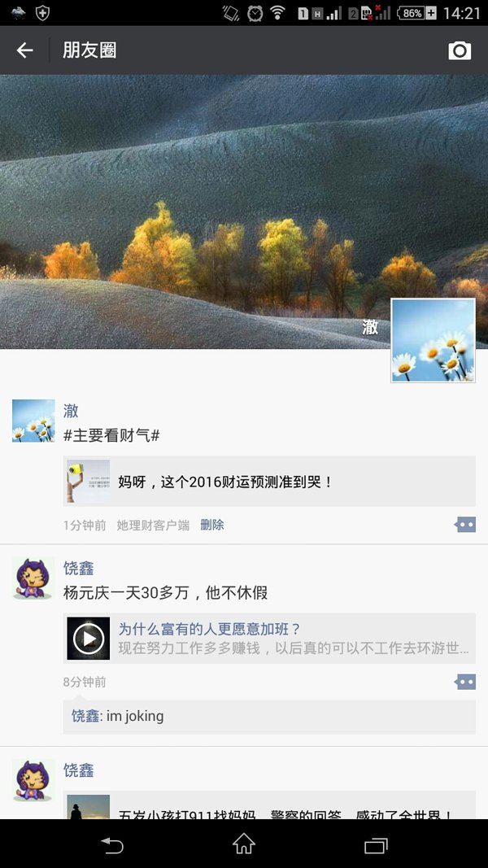Tap the back arrow in header

[25, 50]
